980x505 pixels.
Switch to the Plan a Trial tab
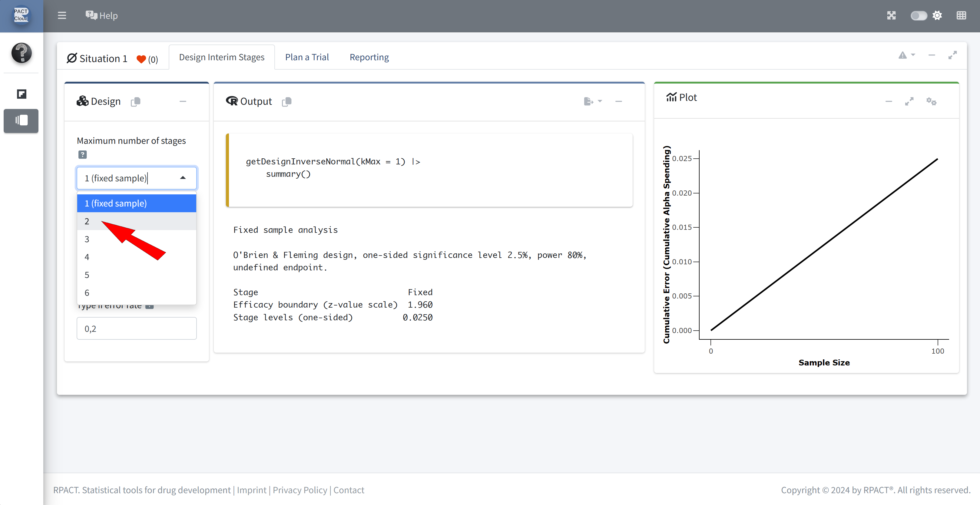[x=307, y=57]
